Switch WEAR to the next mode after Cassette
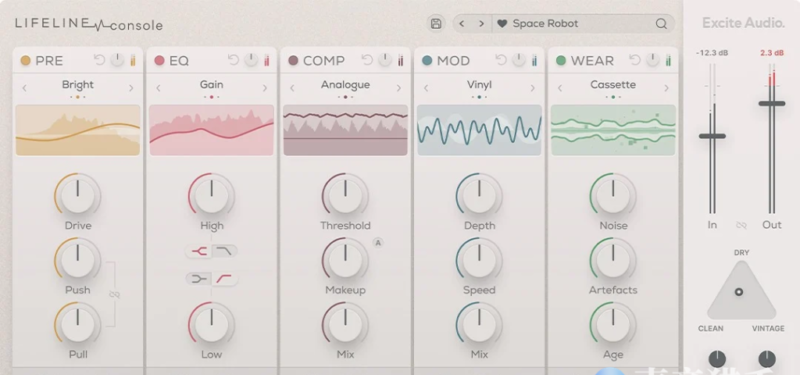Image resolution: width=800 pixels, height=375 pixels. pyautogui.click(x=666, y=88)
